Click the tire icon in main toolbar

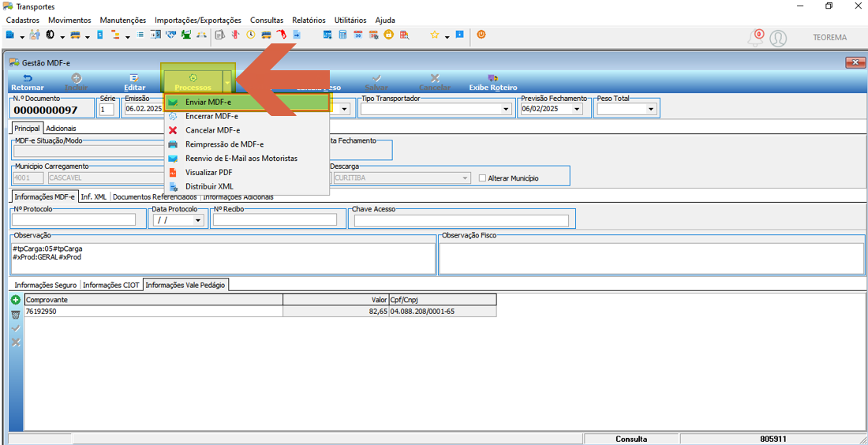point(50,35)
